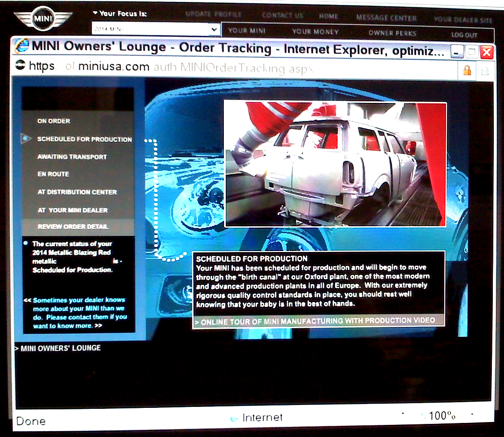
Task: Select the On Order status step
Action: coord(54,121)
